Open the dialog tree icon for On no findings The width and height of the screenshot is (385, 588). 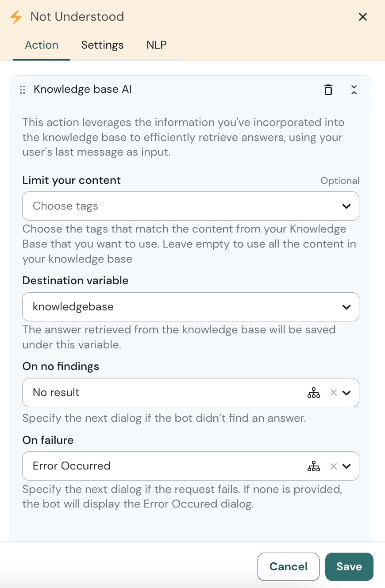314,392
